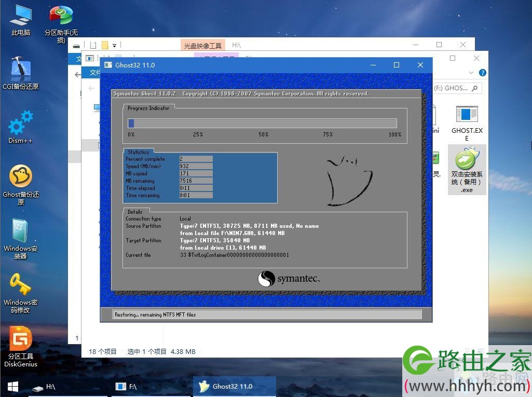
Task: Click the GHOS... search box
Action: coord(457,88)
